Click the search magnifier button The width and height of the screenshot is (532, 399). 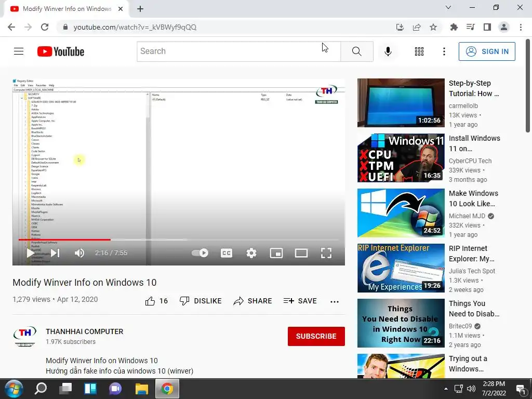(x=356, y=51)
